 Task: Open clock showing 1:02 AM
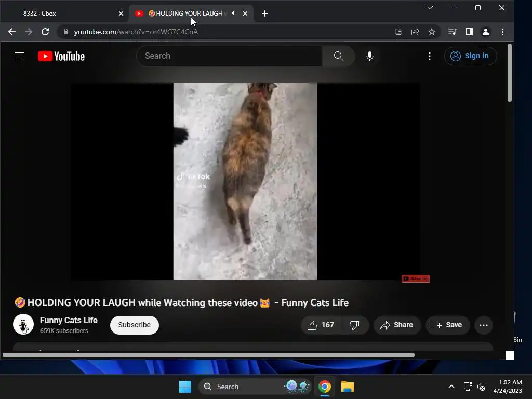tap(508, 387)
